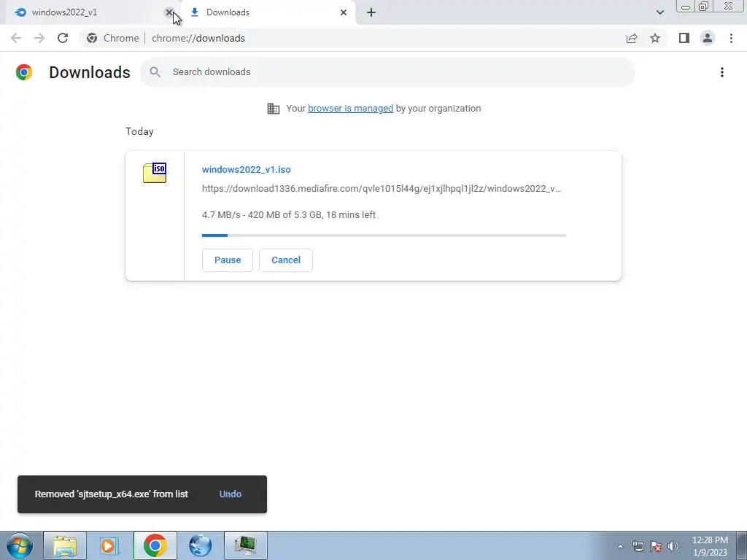Bookmark this tab with the star icon
This screenshot has height=560, width=747.
coord(655,38)
